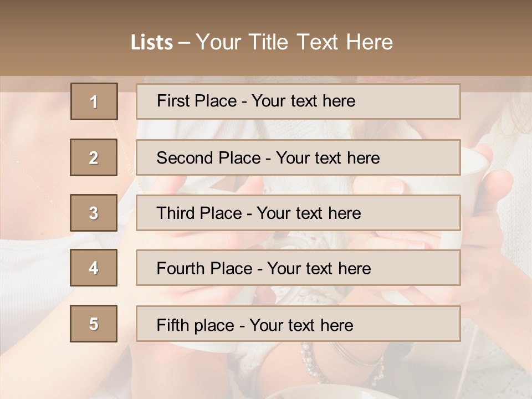Click the 'Second Place - Your text here' bar
This screenshot has width=532, height=399.
[x=298, y=157]
